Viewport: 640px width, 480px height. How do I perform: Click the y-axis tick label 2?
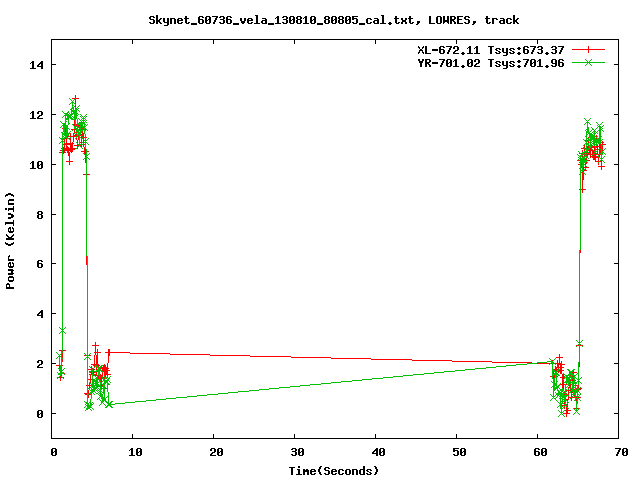tap(40, 364)
